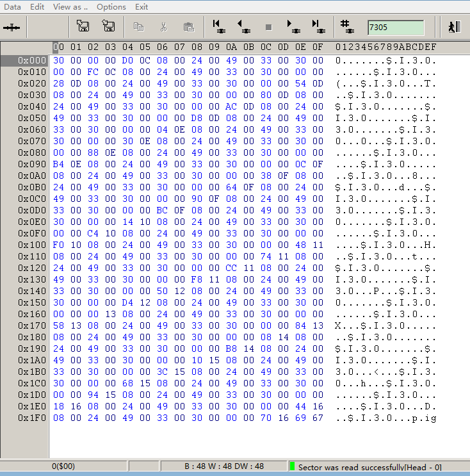Open the Data menu
The height and width of the screenshot is (476, 470).
[12, 6]
